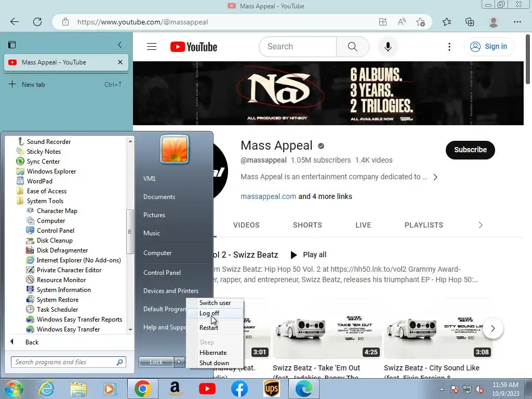Choose Hibernate from power menu
532x399 pixels.
(215, 353)
